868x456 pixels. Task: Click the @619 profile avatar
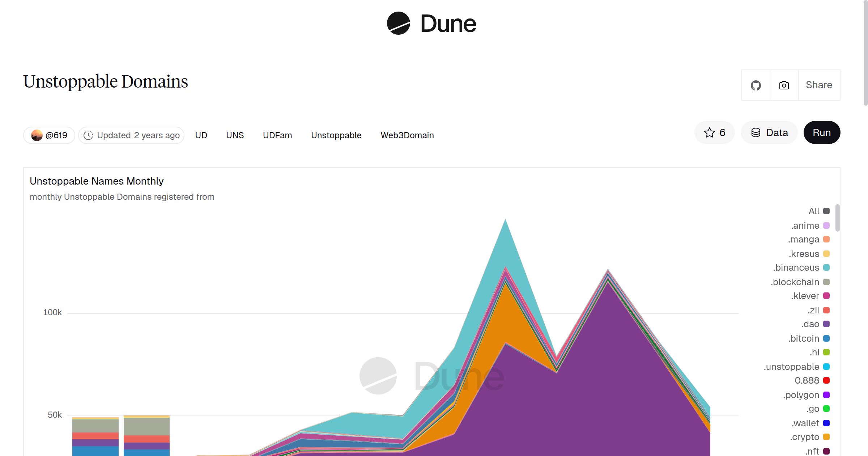click(x=37, y=135)
